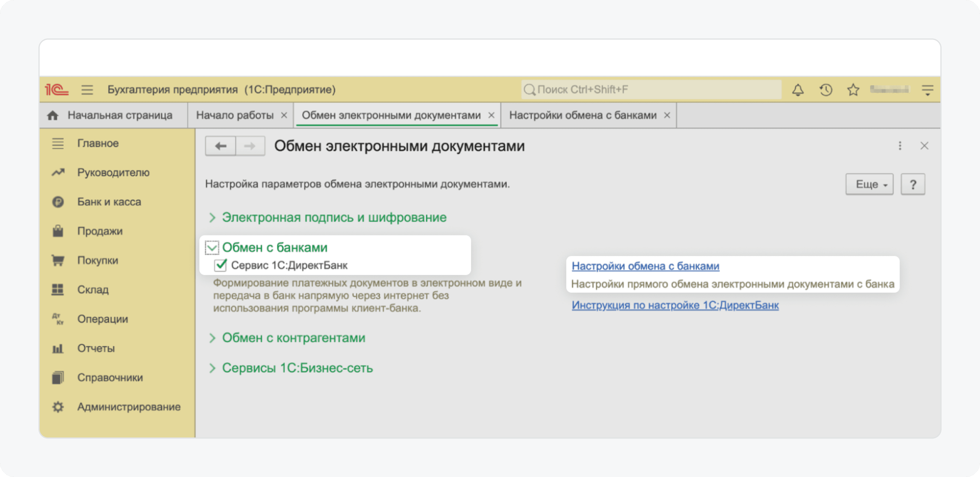The height and width of the screenshot is (477, 980).
Task: Open the Еще dropdown menu
Action: pos(869,185)
